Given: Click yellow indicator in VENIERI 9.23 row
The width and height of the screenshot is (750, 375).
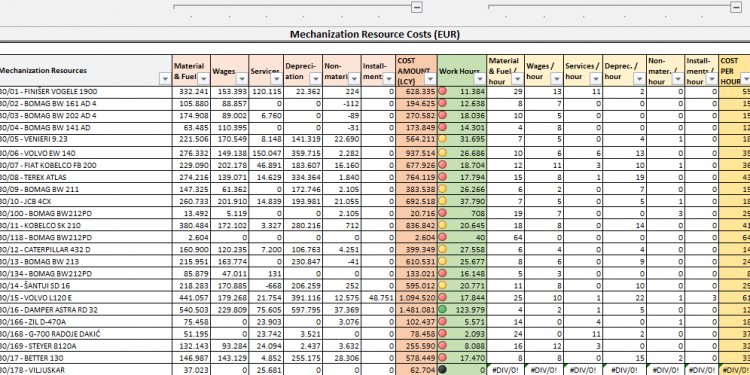Looking at the screenshot, I should 443,140.
